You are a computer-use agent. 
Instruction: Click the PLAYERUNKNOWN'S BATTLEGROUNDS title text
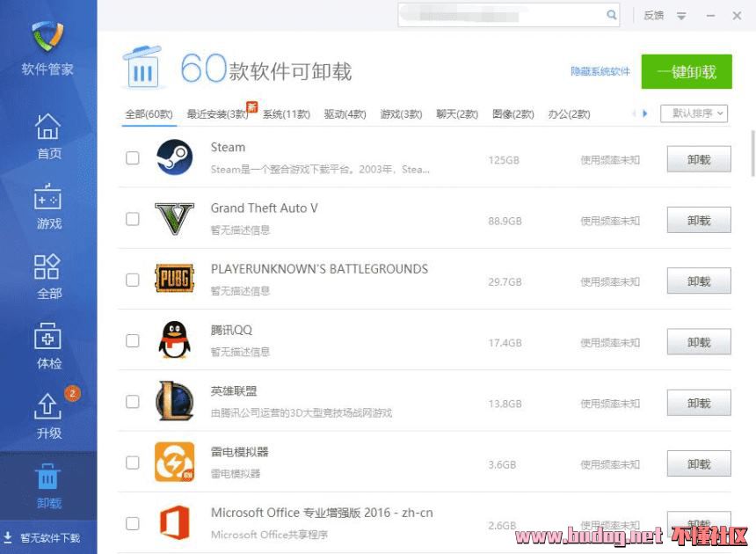(x=319, y=269)
